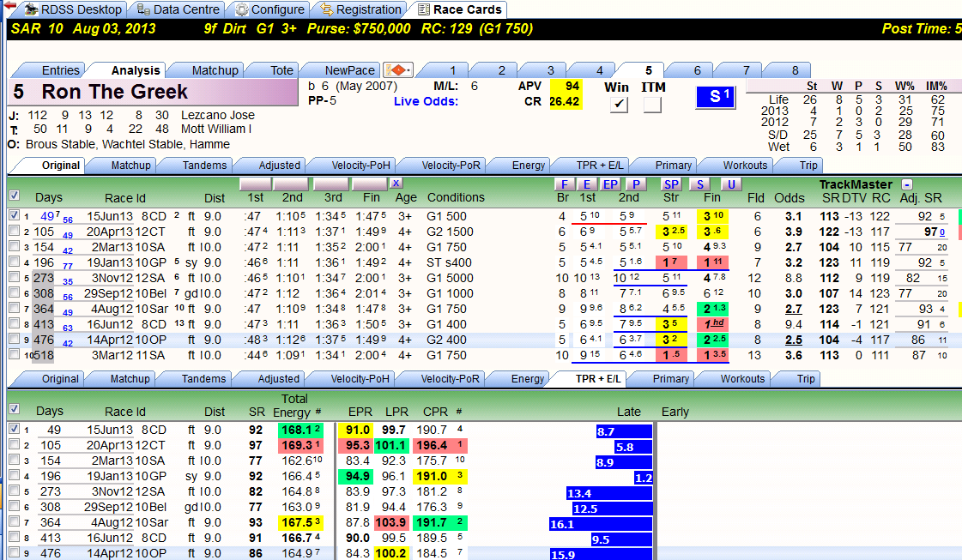The width and height of the screenshot is (962, 560).
Task: Click the E running style filter button
Action: click(x=586, y=184)
